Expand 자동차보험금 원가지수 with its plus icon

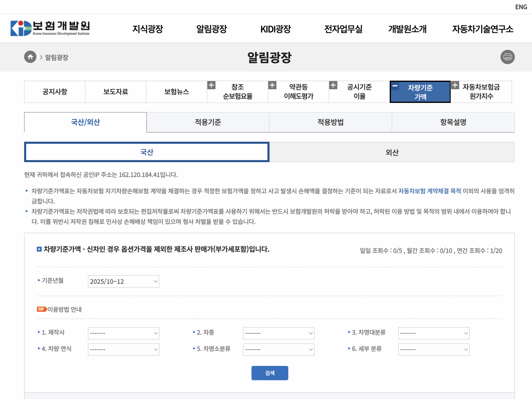coord(455,85)
